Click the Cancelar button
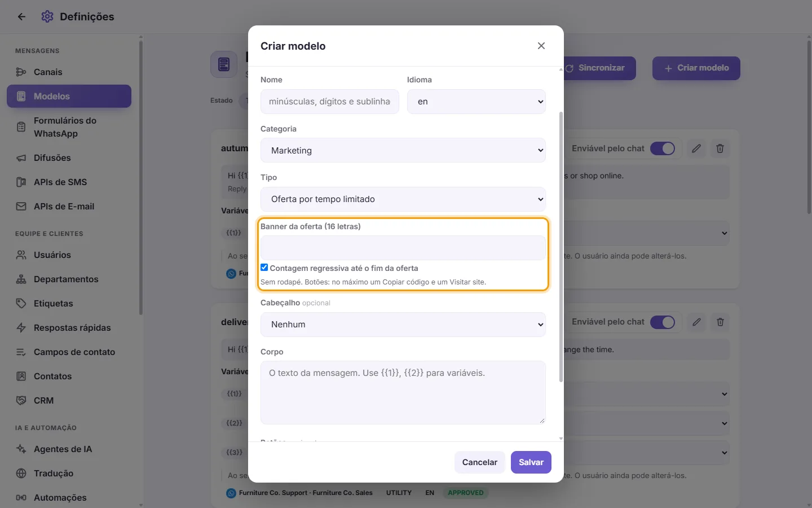The height and width of the screenshot is (508, 812). (480, 462)
